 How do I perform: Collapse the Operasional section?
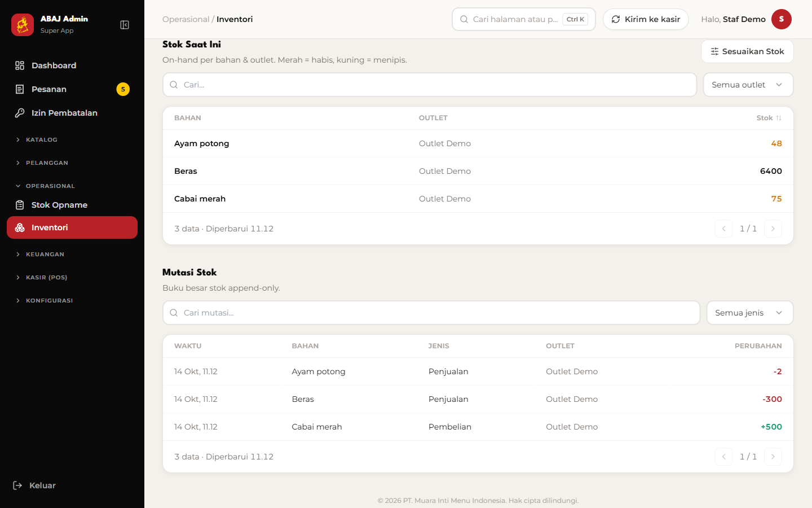pos(72,186)
